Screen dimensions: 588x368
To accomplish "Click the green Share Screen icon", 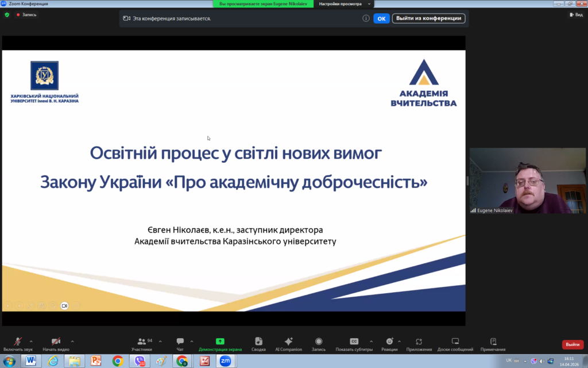I will coord(220,342).
